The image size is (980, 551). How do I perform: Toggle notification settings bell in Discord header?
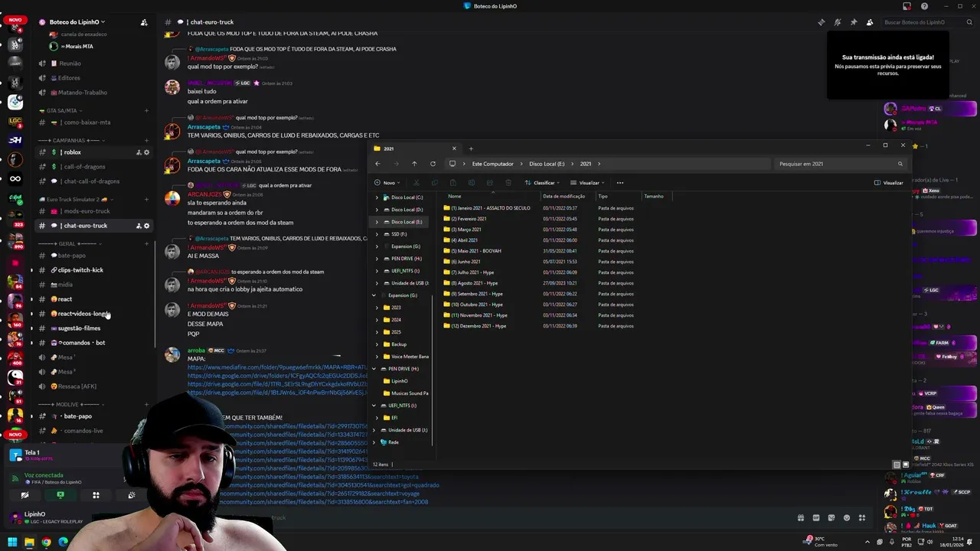click(838, 22)
